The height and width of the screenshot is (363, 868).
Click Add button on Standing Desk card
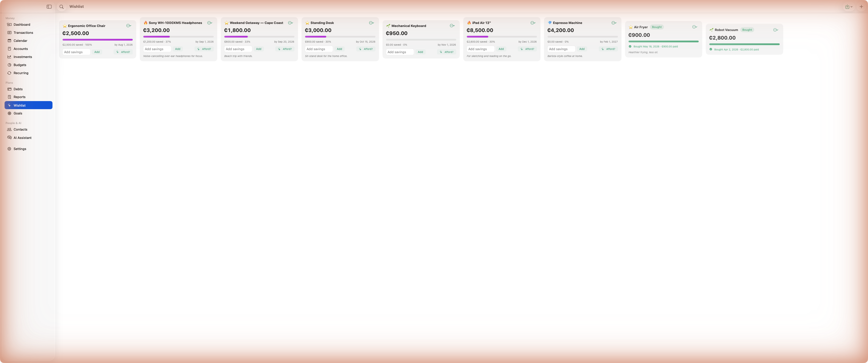[339, 49]
